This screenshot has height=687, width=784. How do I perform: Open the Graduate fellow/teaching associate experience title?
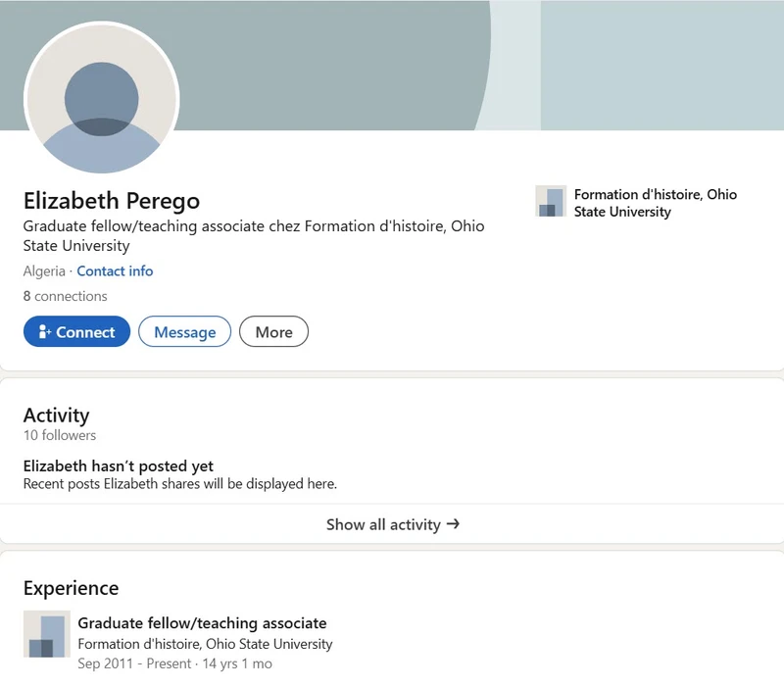[x=202, y=623]
